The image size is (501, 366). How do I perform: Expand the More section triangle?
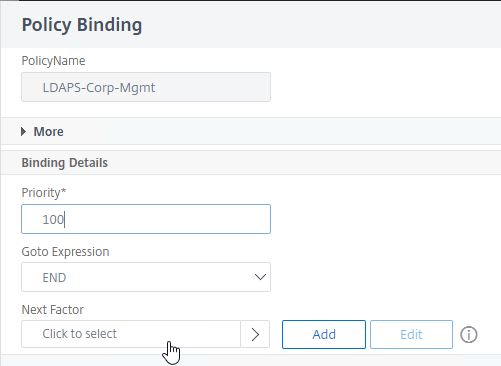[x=23, y=132]
